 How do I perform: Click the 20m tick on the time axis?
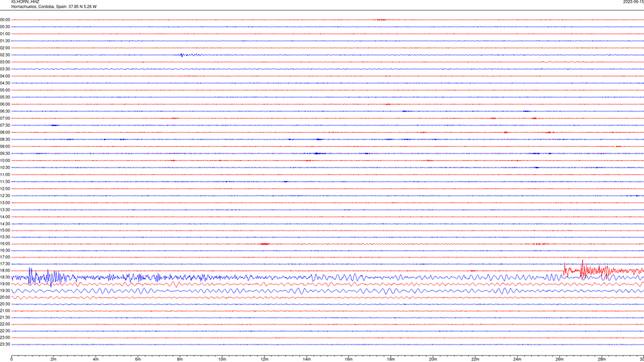[x=433, y=359]
